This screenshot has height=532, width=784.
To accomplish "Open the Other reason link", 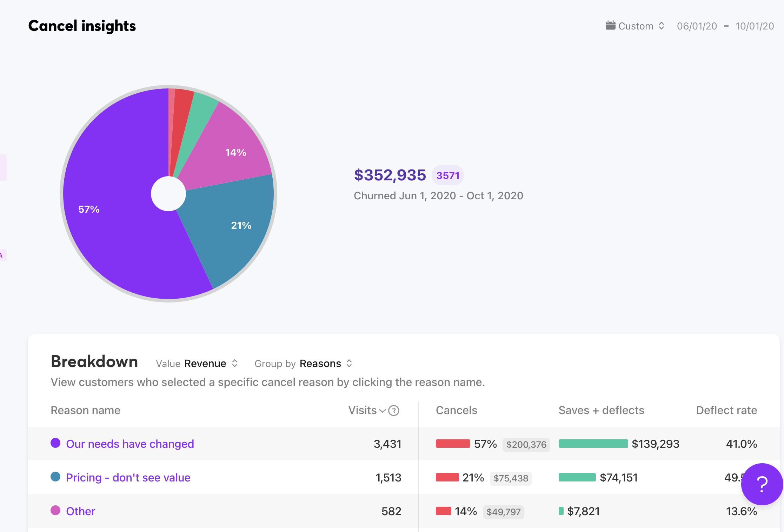I will 81,511.
